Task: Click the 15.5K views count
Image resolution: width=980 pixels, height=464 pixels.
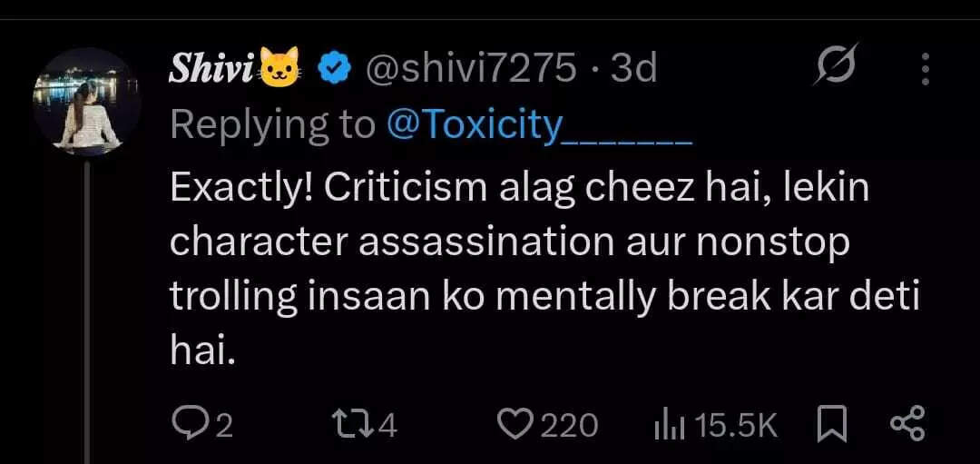Action: coord(737,425)
